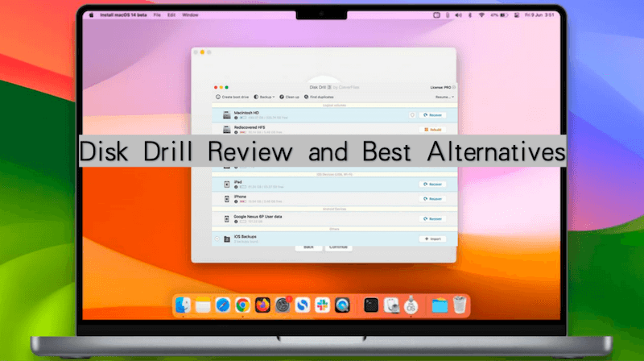
Task: Open the Edit menu
Action: pyautogui.click(x=171, y=15)
